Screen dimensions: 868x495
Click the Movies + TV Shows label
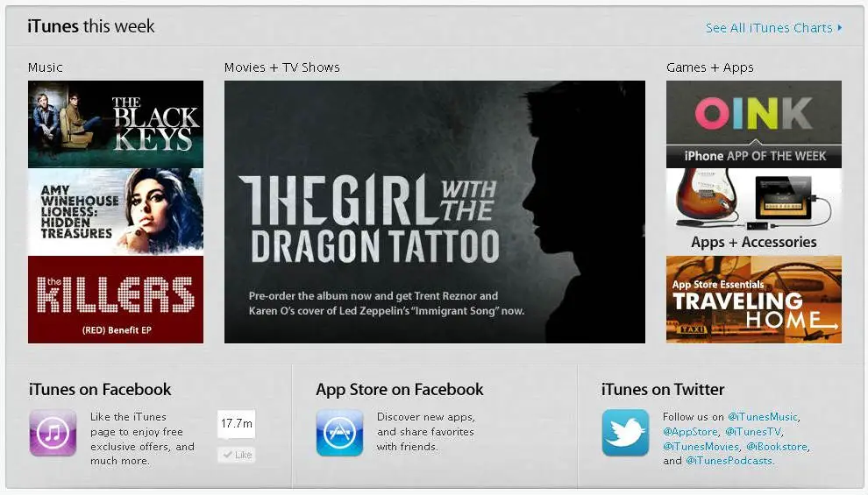pyautogui.click(x=281, y=67)
